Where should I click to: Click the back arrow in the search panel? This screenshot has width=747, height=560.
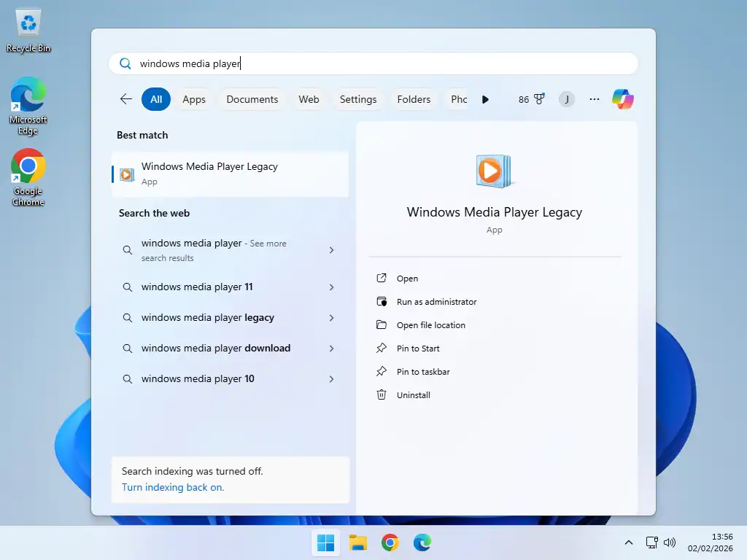(x=125, y=98)
